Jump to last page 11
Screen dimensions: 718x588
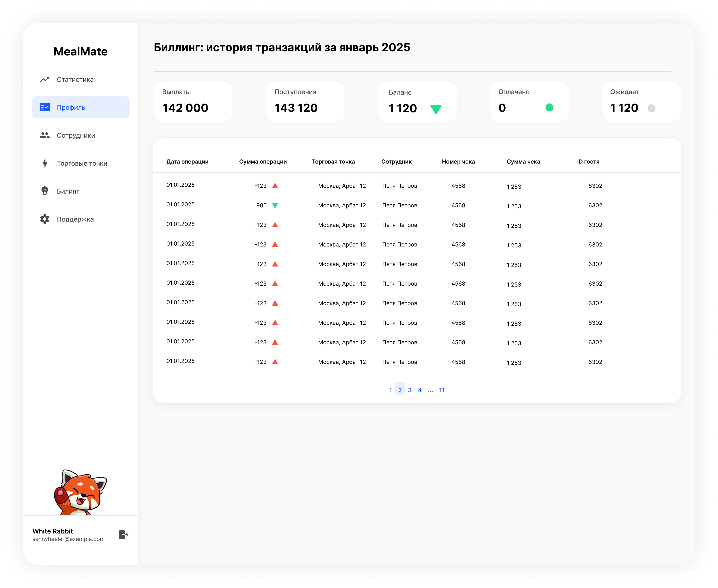tap(442, 390)
